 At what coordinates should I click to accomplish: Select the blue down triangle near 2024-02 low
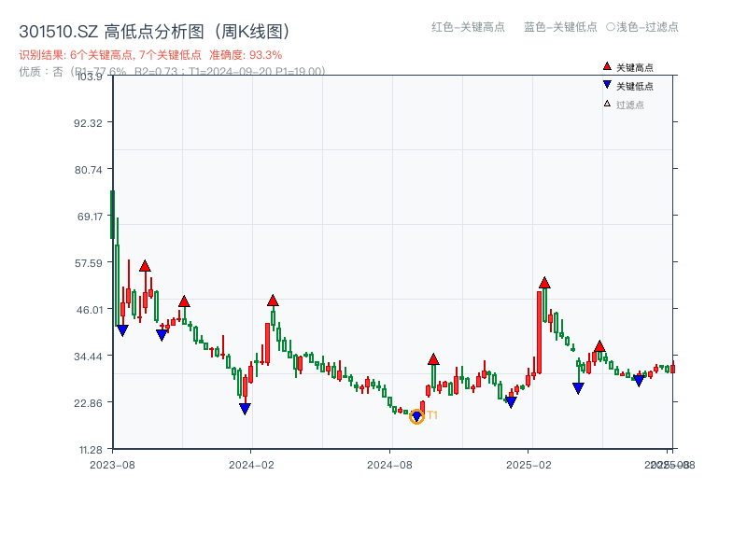pos(244,407)
